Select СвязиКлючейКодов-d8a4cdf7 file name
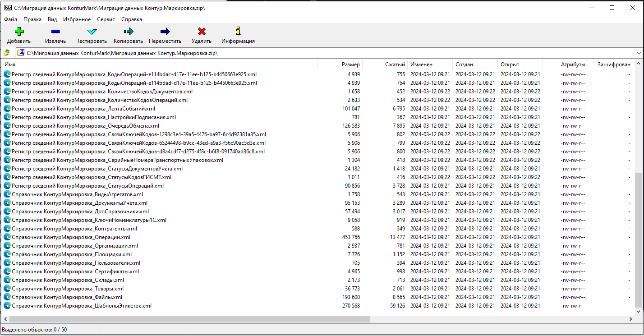 (x=138, y=152)
